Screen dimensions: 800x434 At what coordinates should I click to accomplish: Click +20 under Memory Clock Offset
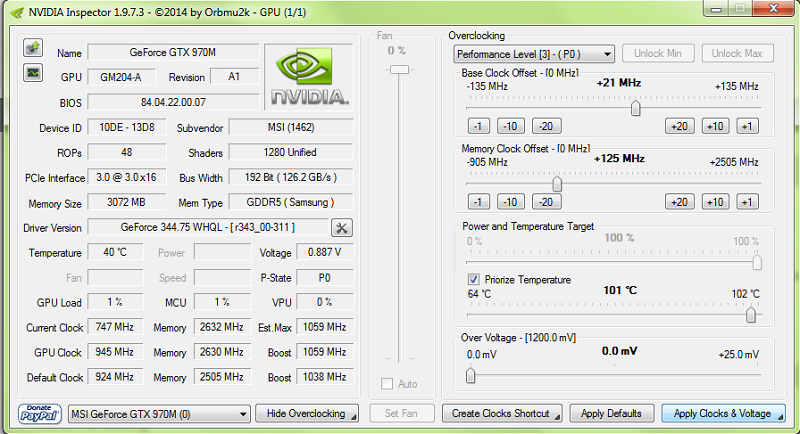pos(680,202)
